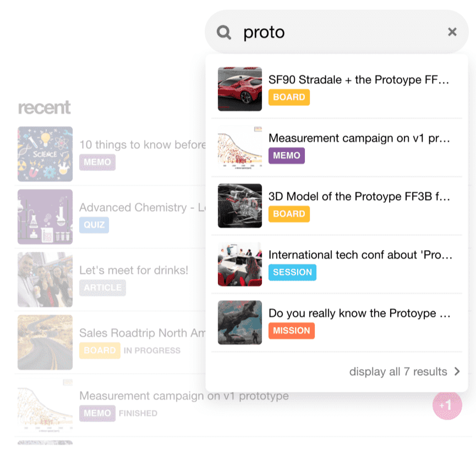Click the scatter chart thumbnail in results
This screenshot has width=476, height=451.
point(240,148)
